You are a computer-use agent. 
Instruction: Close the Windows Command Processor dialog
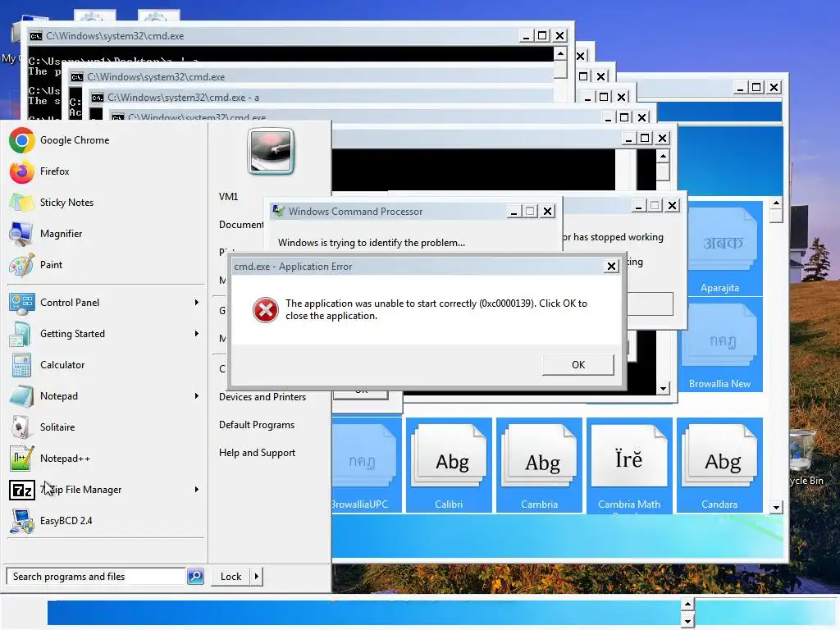click(x=547, y=212)
